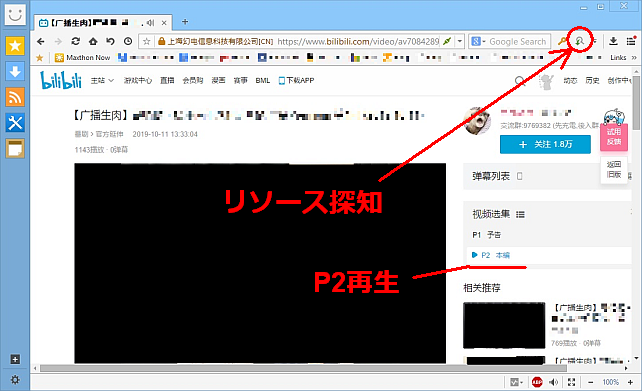Open the Resource Sniffer icon in toolbar
642x391 pixels.
pos(579,41)
